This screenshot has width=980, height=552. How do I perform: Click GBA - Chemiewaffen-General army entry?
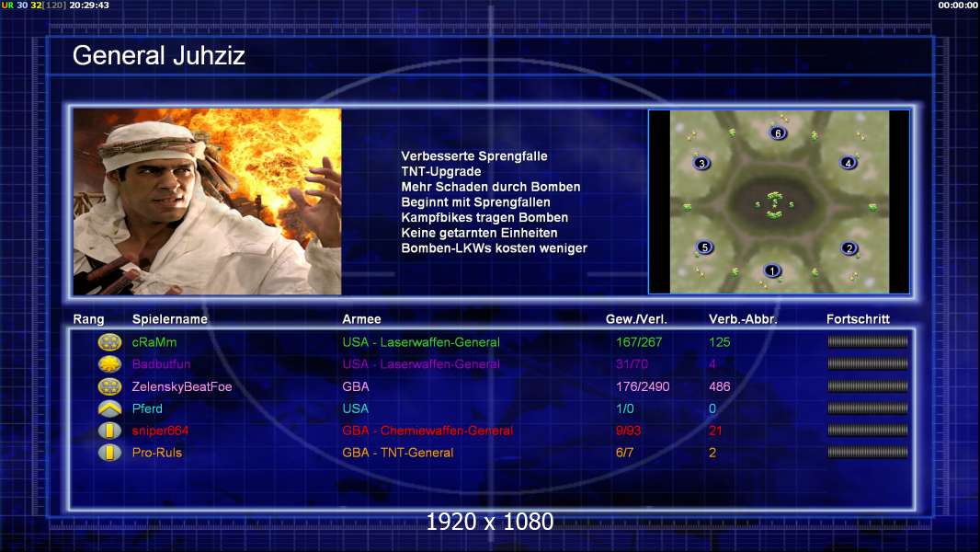coord(427,431)
